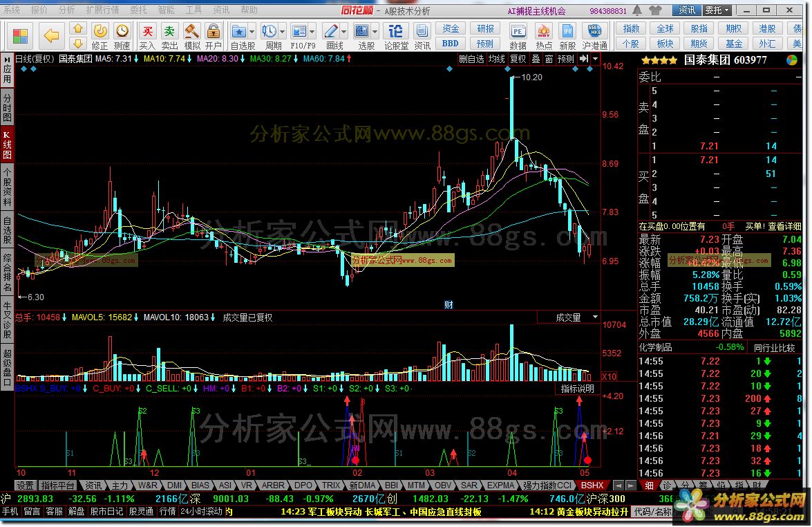This screenshot has height=527, width=812.
Task: Select the BSHX indicator tab
Action: click(x=592, y=486)
